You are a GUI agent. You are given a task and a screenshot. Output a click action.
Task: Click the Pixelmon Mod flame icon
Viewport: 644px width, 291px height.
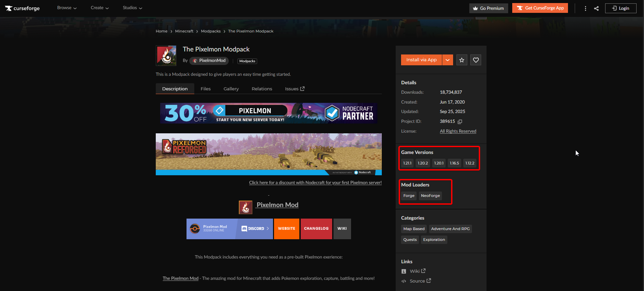246,207
